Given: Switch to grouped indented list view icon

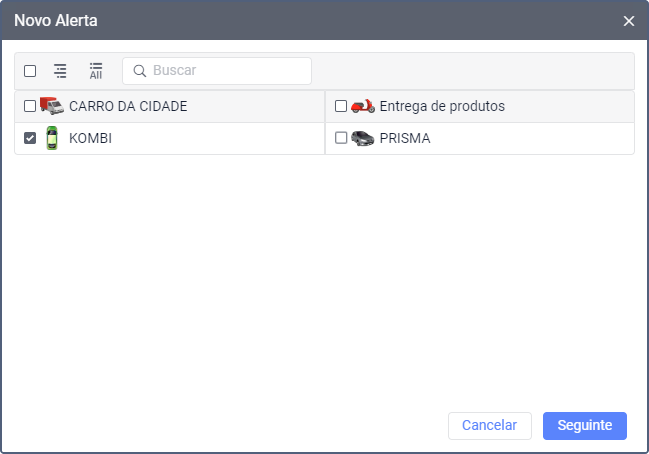Looking at the screenshot, I should tap(60, 71).
